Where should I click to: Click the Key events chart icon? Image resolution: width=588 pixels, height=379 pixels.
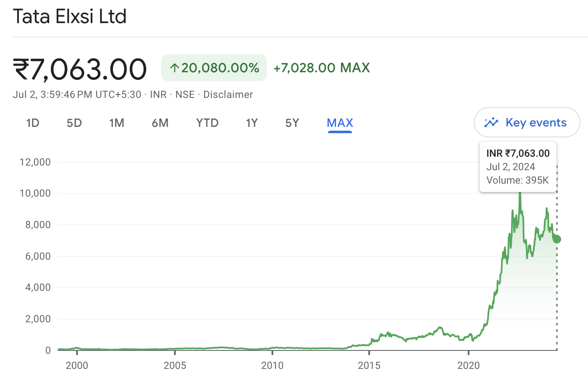(491, 122)
